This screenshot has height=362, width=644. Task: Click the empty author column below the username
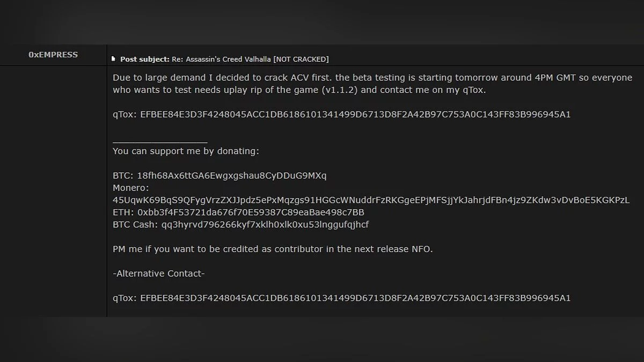(53, 188)
